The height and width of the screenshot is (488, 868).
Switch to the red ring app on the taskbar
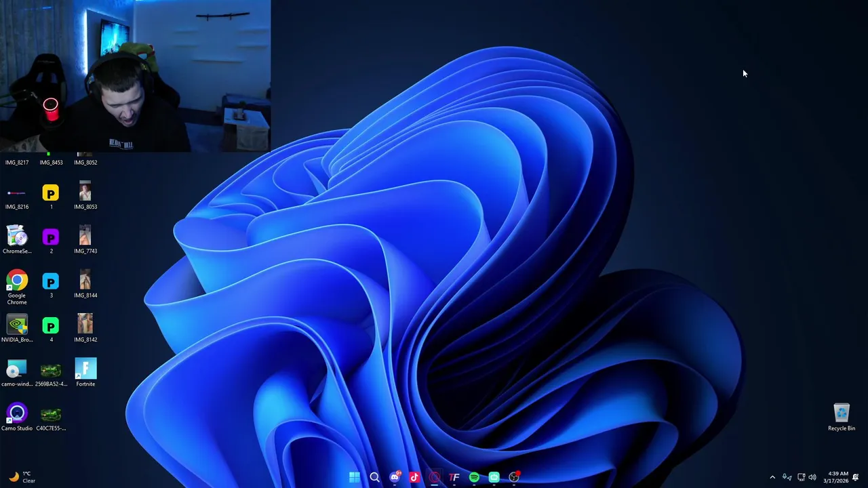pyautogui.click(x=435, y=477)
